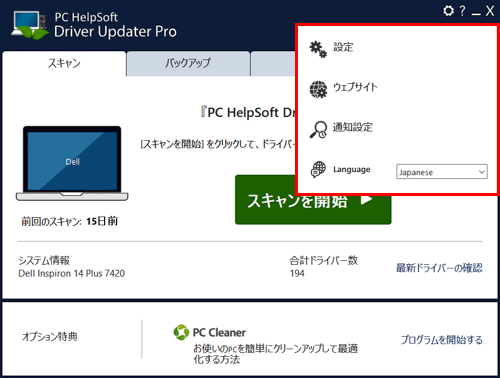Click the PC Cleaner green logo icon
This screenshot has width=500, height=378.
181,332
